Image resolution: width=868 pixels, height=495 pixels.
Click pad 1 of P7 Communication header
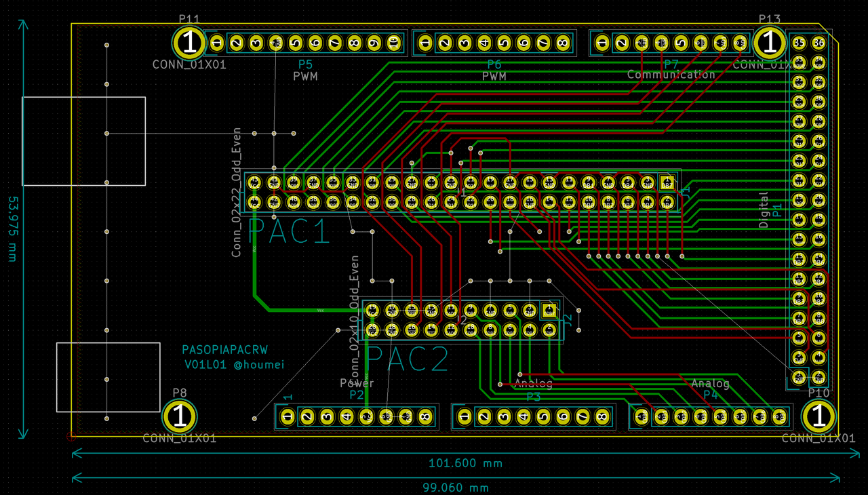(x=601, y=43)
